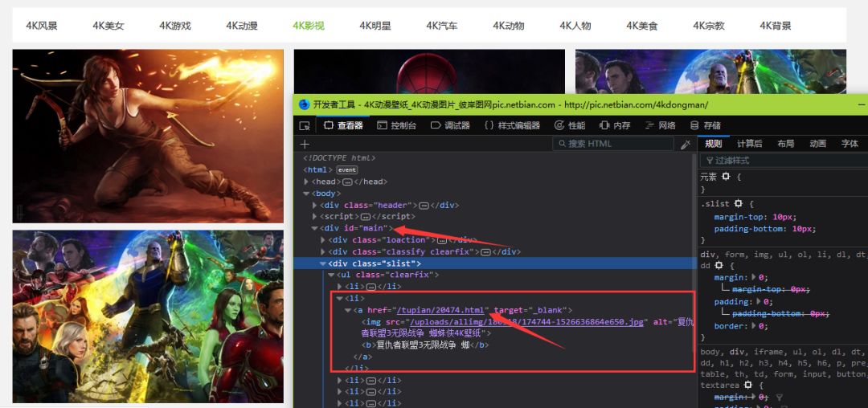The width and height of the screenshot is (868, 408).
Task: Open the 存储 storage tab
Action: (x=706, y=125)
